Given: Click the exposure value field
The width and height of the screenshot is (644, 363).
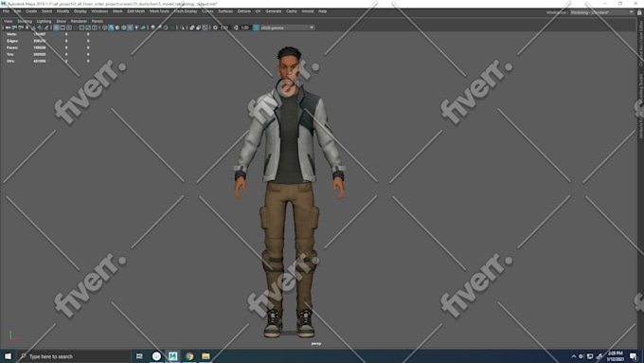Looking at the screenshot, I should tap(224, 27).
